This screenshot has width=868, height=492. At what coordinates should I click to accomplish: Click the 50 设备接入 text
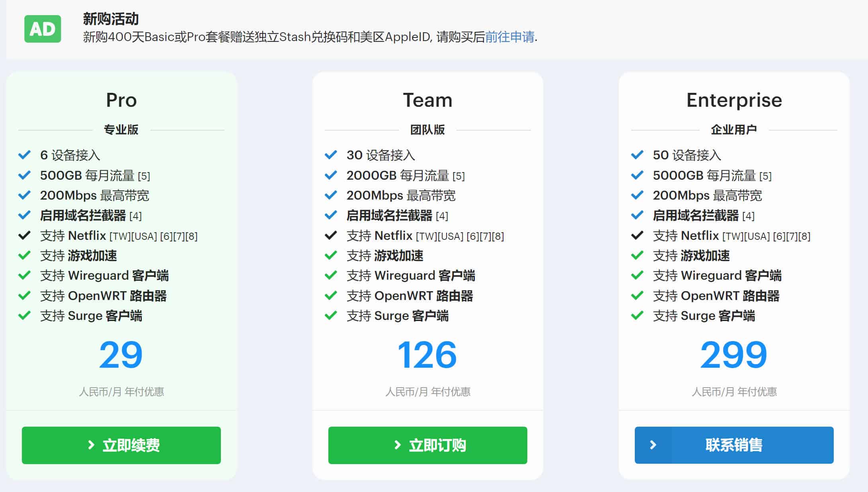(687, 155)
